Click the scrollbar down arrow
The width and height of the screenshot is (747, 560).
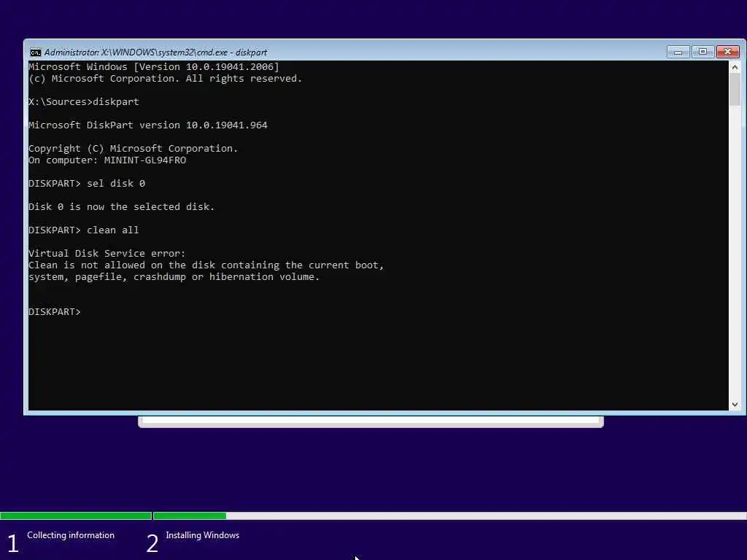[x=735, y=404]
